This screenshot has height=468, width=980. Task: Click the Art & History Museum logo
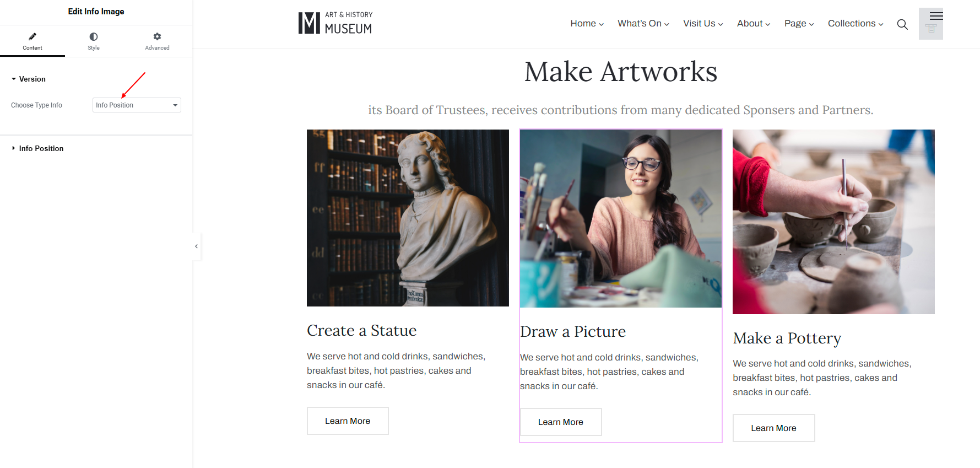[335, 23]
